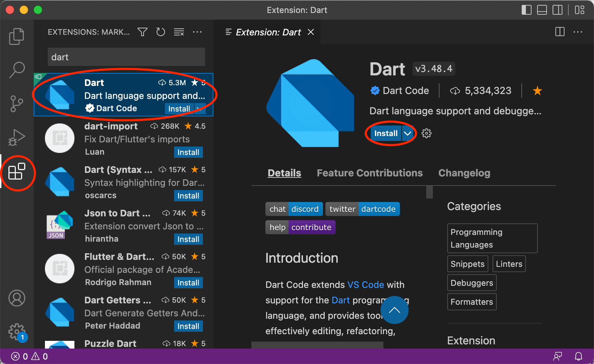Open the Source Control view
Screen dimensions: 594x364
point(16,103)
